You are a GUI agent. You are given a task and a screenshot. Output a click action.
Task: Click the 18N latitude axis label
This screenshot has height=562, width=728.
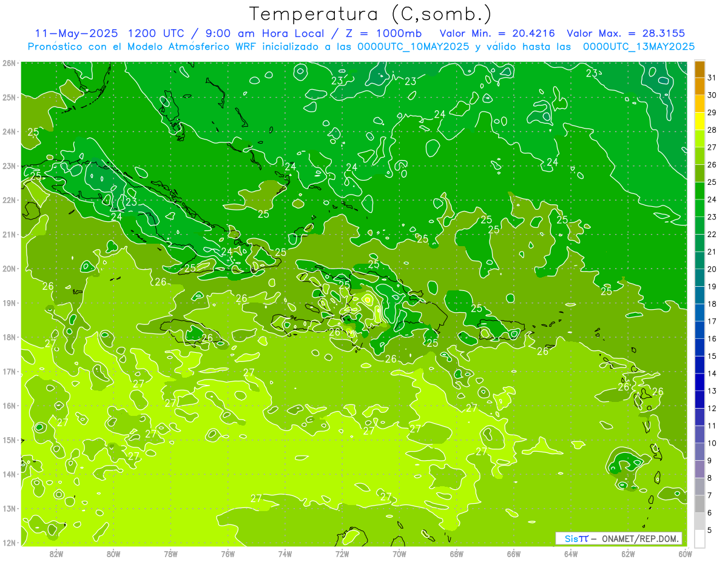point(9,337)
